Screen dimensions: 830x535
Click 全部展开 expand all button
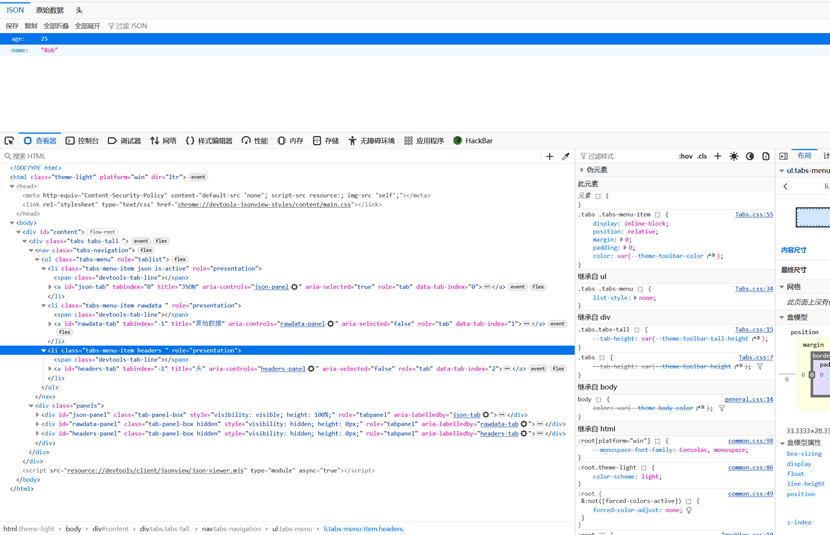[87, 26]
